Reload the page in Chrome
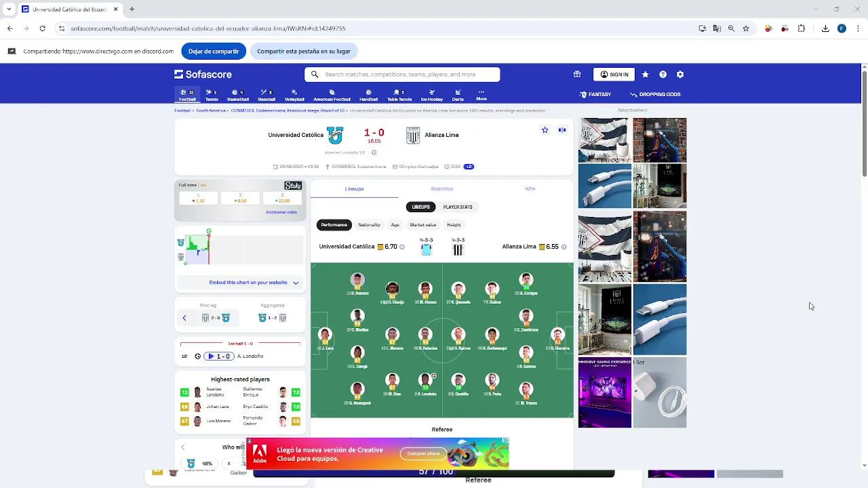The image size is (868, 488). pos(42,28)
